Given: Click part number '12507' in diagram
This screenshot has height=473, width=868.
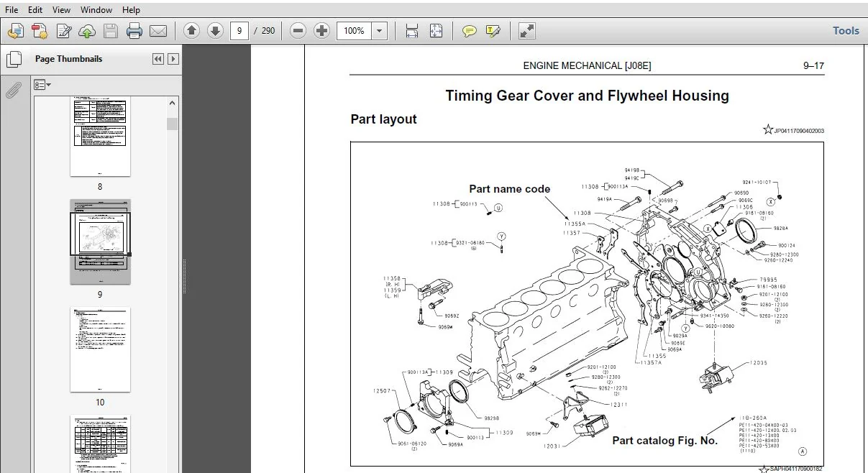Looking at the screenshot, I should click(x=382, y=391).
